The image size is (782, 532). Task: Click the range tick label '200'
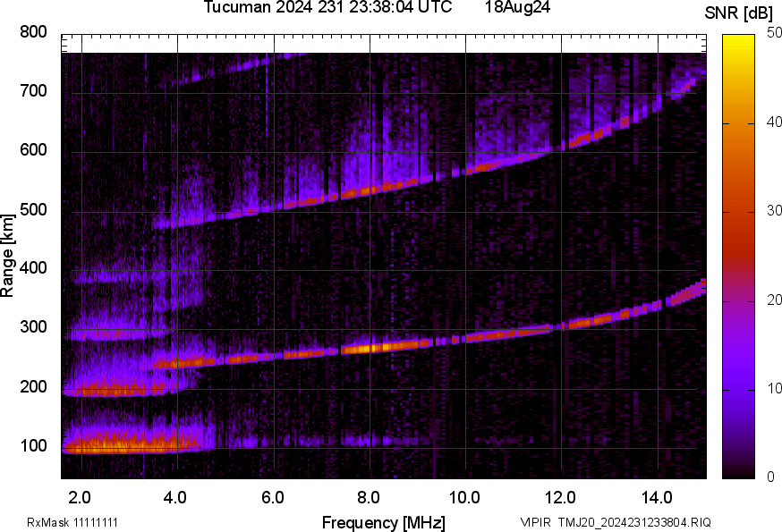(x=33, y=387)
